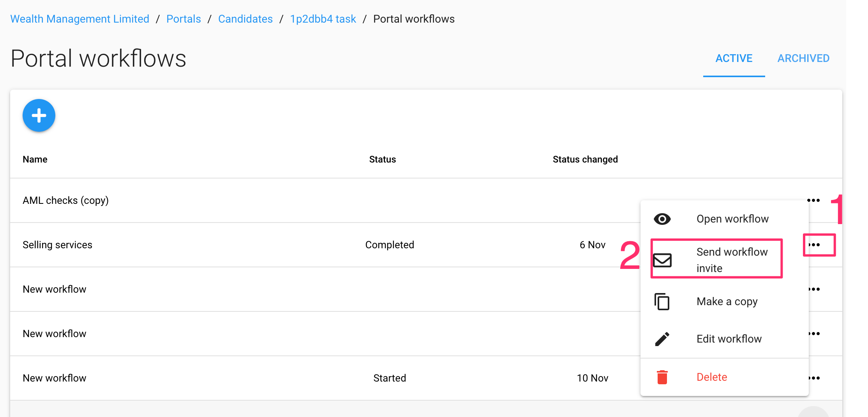Click the eye icon beside Open workflow

[662, 219]
